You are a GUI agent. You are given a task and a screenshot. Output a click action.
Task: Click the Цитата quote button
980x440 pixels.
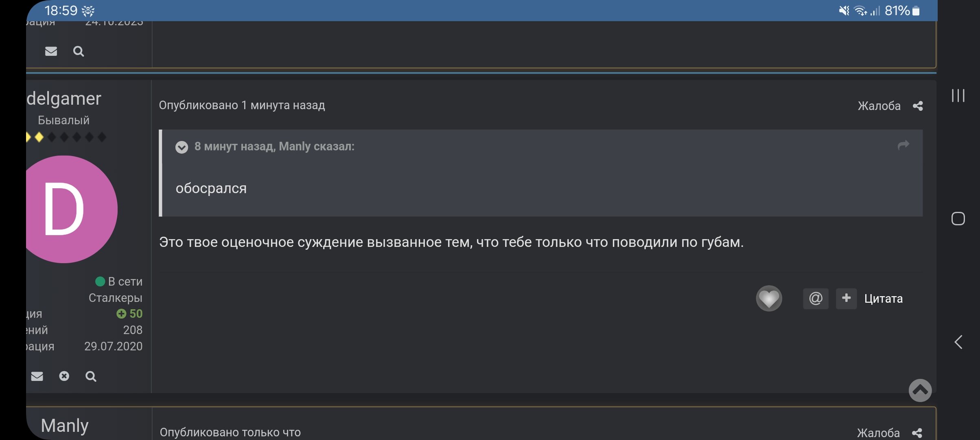(883, 299)
